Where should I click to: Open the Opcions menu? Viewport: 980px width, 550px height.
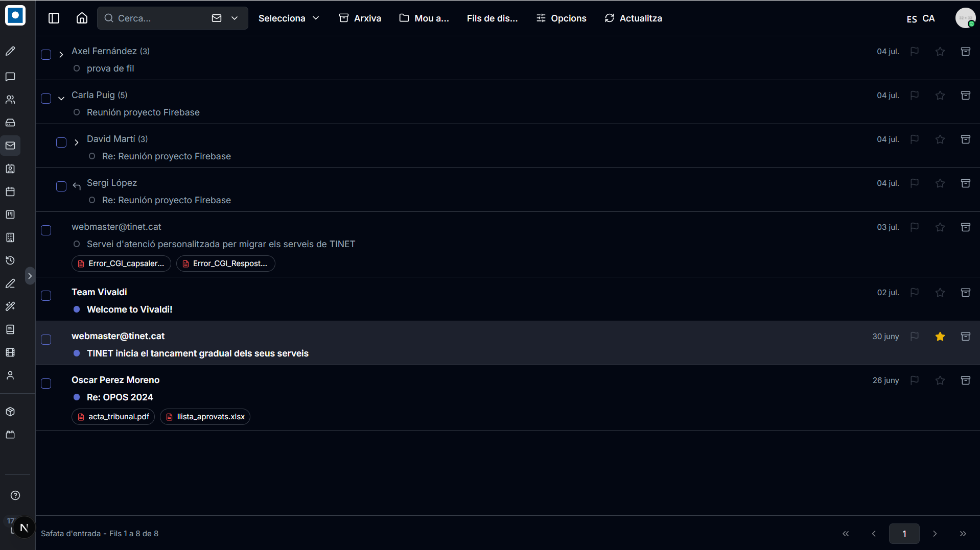(561, 18)
